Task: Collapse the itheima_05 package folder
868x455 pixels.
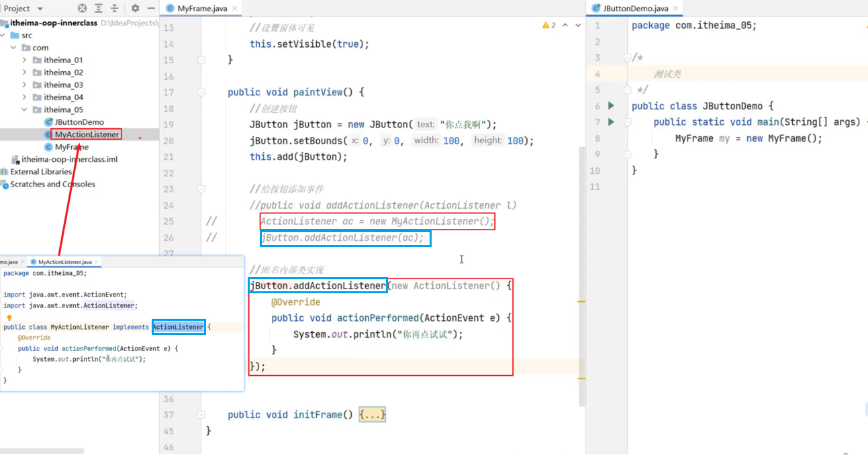Action: pos(23,109)
